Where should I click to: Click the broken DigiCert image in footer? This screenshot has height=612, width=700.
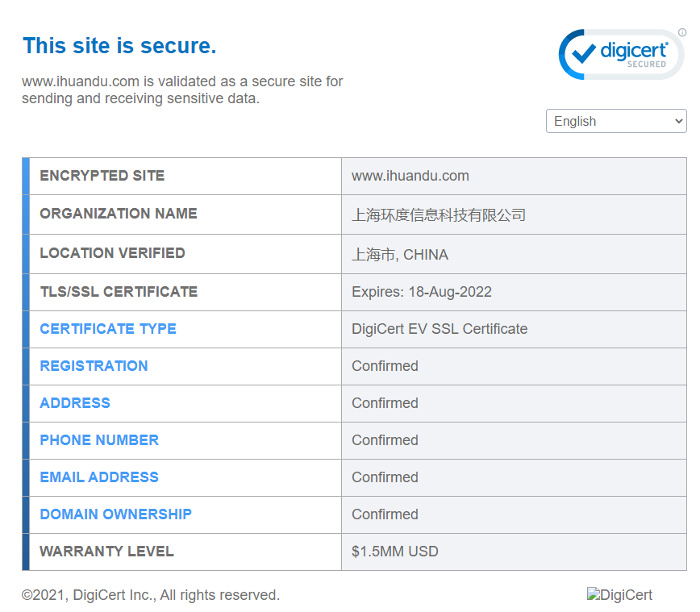pyautogui.click(x=619, y=594)
